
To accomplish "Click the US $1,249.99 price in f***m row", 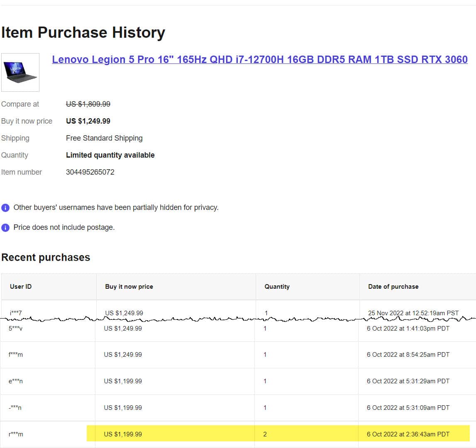I will click(x=123, y=355).
